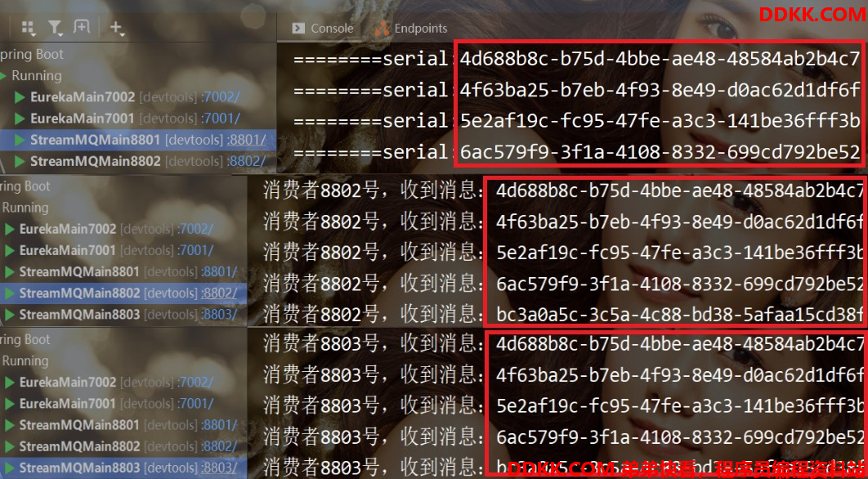Switch to the Endpoints tab

pyautogui.click(x=411, y=29)
